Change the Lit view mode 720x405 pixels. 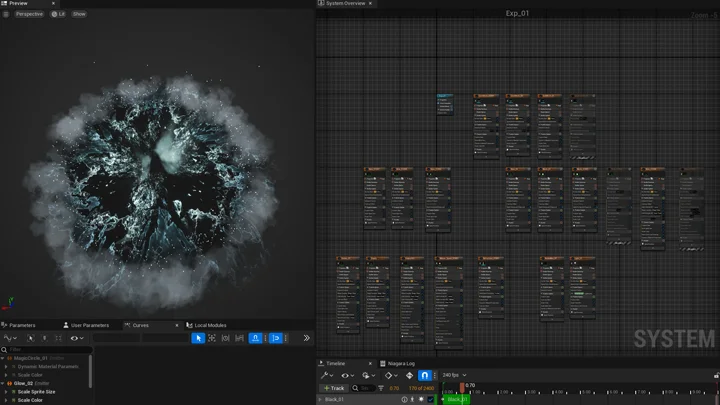point(58,14)
